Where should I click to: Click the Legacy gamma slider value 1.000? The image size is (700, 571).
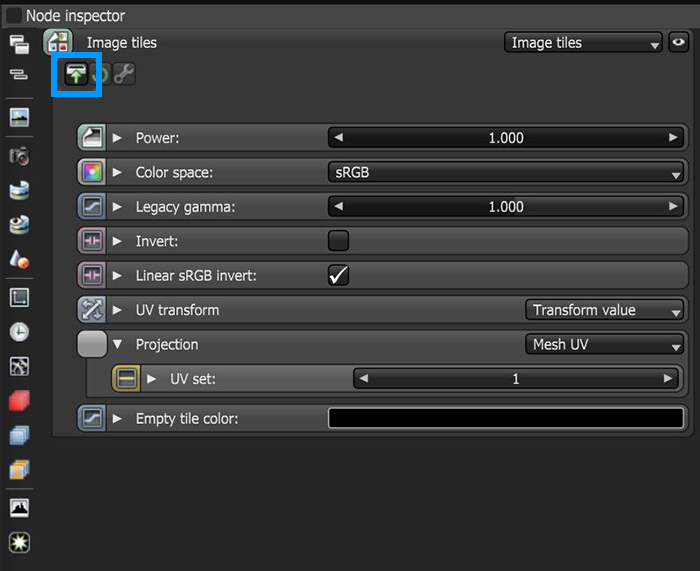click(506, 206)
